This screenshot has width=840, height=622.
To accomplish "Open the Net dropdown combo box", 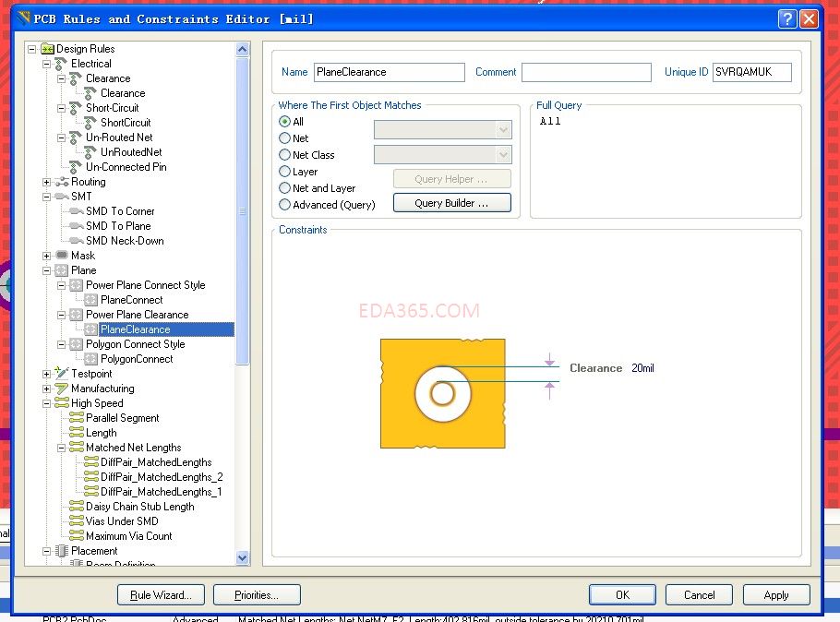I will tap(442, 129).
